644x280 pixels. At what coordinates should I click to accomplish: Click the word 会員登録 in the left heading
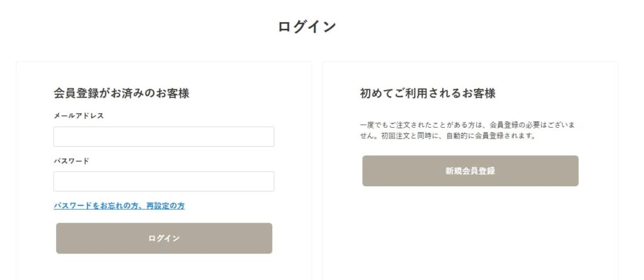(76, 93)
